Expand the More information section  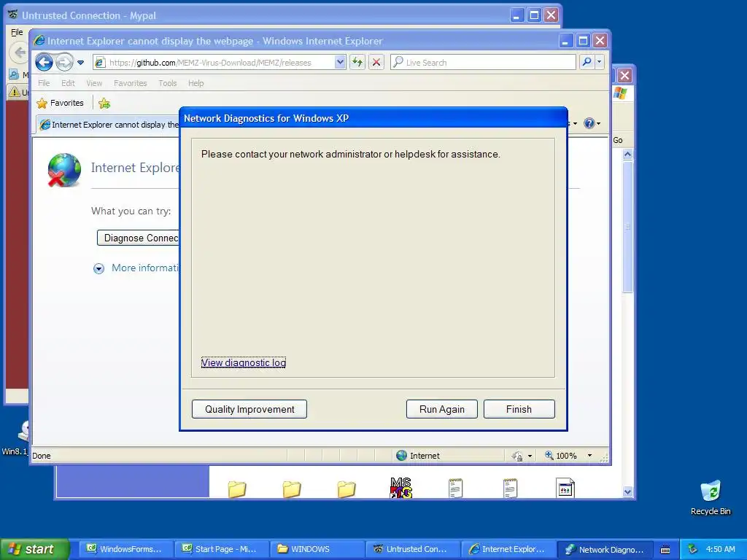pos(98,268)
